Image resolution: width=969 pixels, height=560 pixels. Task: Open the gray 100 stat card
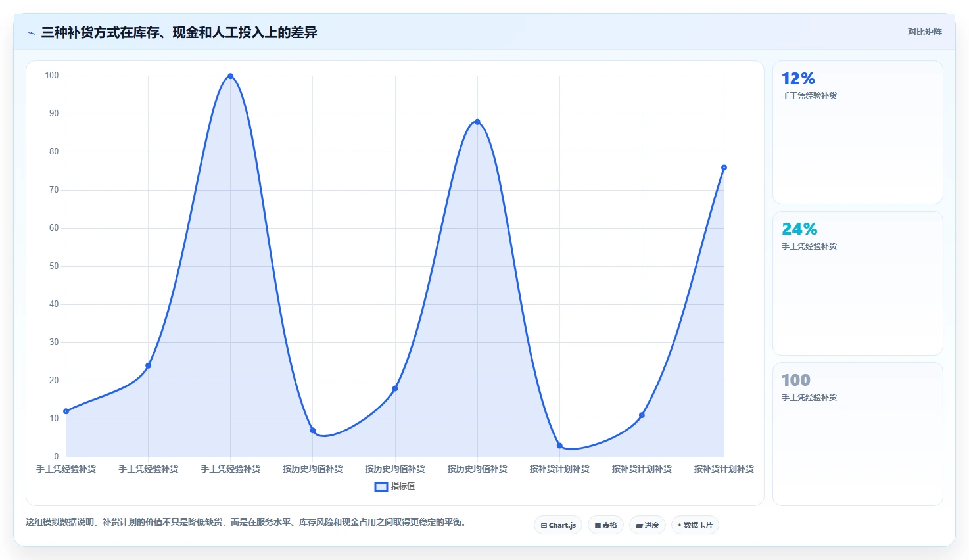click(858, 434)
